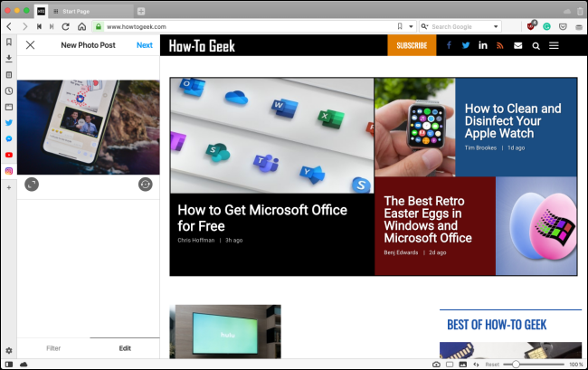Open the search engine selector icon

(x=424, y=26)
